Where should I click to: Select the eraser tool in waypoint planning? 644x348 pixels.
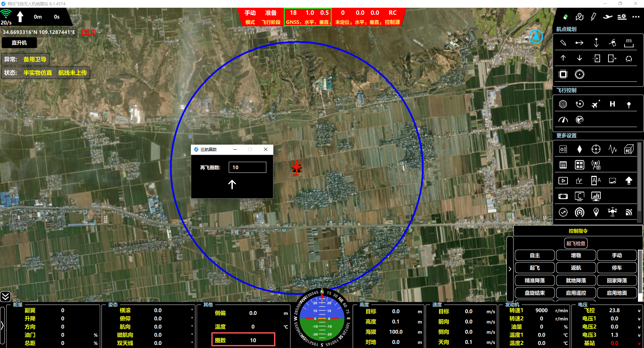click(612, 43)
